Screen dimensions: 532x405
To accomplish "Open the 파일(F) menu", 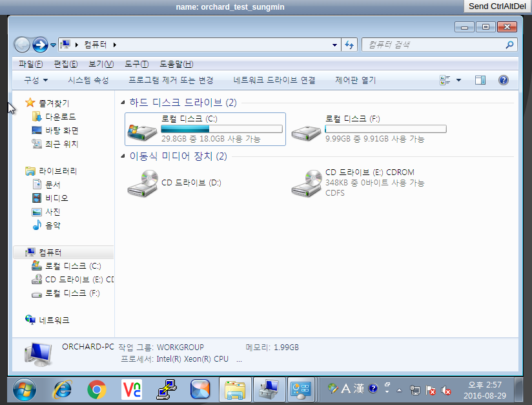I will [31, 64].
